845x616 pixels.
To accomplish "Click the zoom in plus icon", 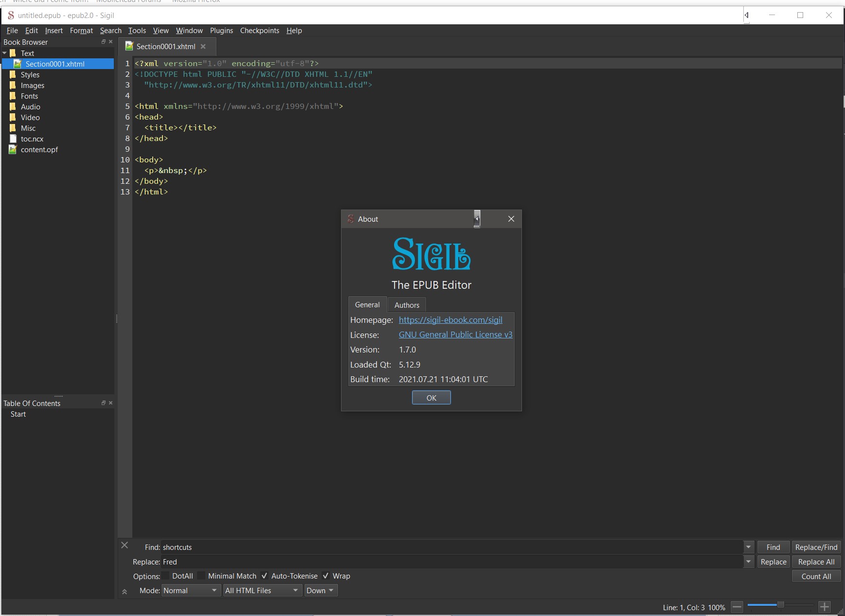I will pos(825,607).
